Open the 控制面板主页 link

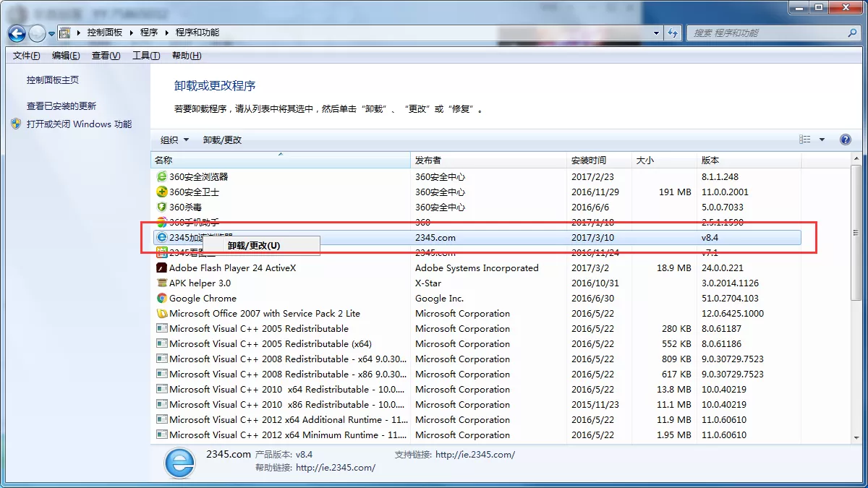pyautogui.click(x=53, y=80)
